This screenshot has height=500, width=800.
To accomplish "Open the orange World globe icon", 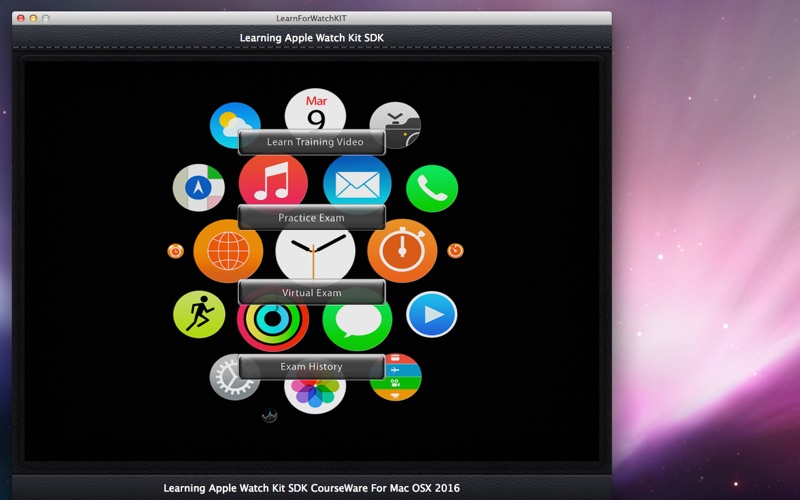I will tap(228, 251).
